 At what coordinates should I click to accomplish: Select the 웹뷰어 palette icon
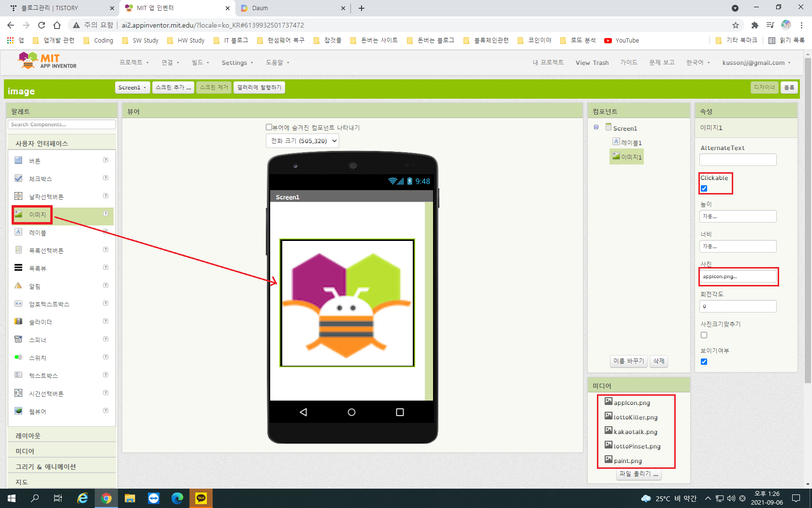pyautogui.click(x=18, y=411)
